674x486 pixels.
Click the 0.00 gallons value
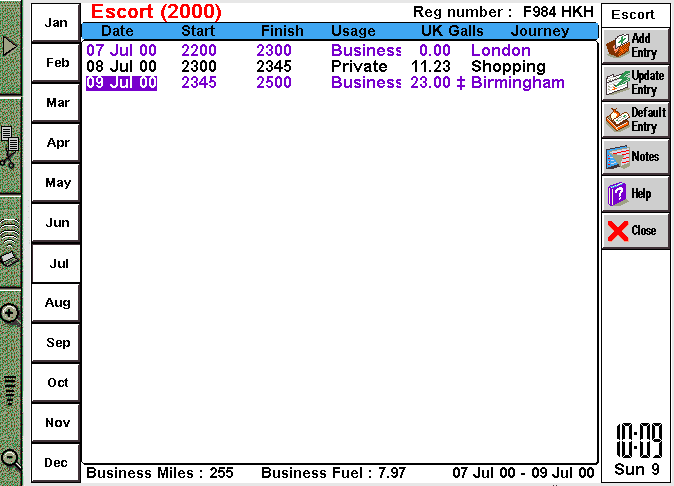pyautogui.click(x=435, y=50)
